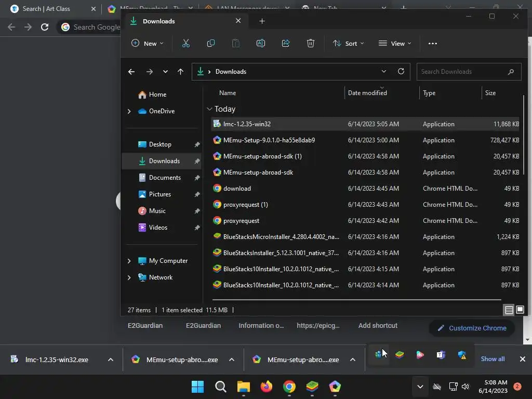The width and height of the screenshot is (532, 399).
Task: Select BlueStacksMicroInstaller file
Action: tap(365, 237)
